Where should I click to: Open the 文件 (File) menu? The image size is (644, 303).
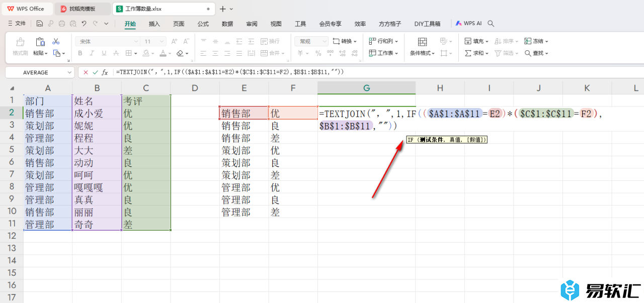(x=17, y=24)
